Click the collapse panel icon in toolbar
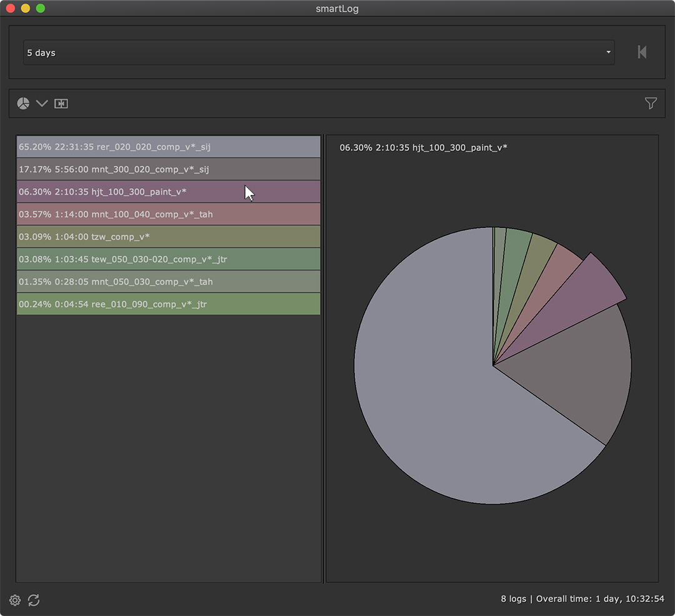675x616 pixels. coord(61,104)
